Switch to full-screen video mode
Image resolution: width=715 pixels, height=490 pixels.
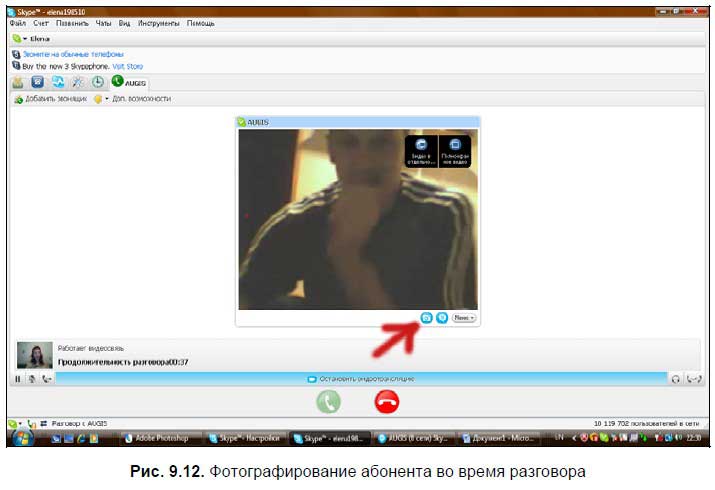pyautogui.click(x=455, y=151)
